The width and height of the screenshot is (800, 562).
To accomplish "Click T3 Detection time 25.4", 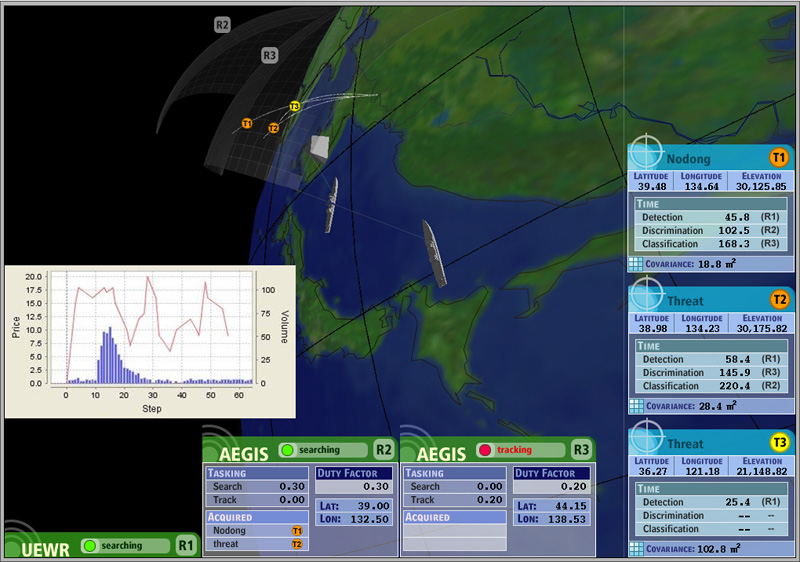I will tap(738, 502).
